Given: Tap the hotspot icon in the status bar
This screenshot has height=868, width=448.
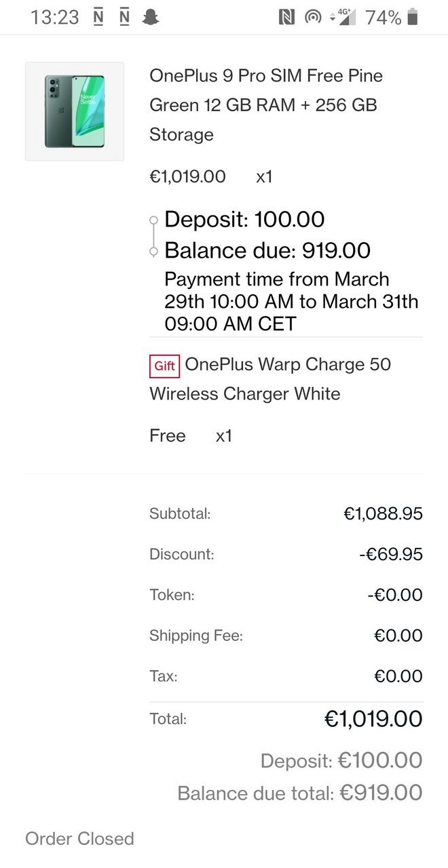Looking at the screenshot, I should coord(313,18).
